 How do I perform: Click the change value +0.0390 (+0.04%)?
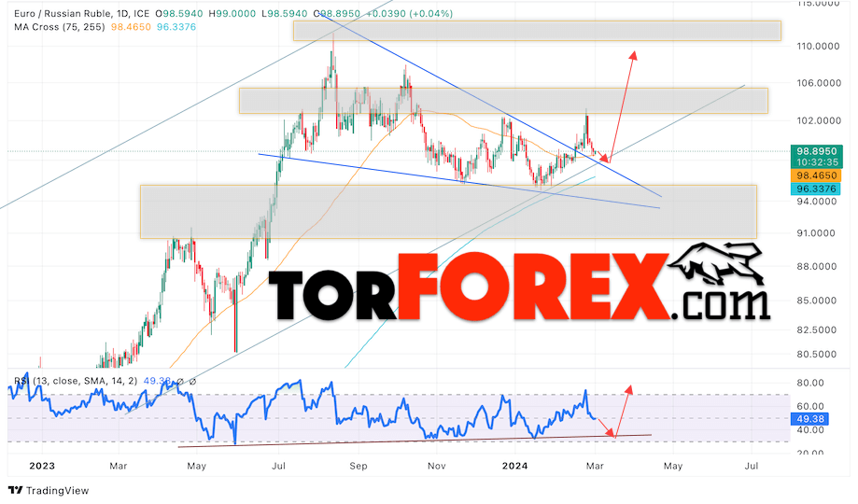(x=409, y=14)
